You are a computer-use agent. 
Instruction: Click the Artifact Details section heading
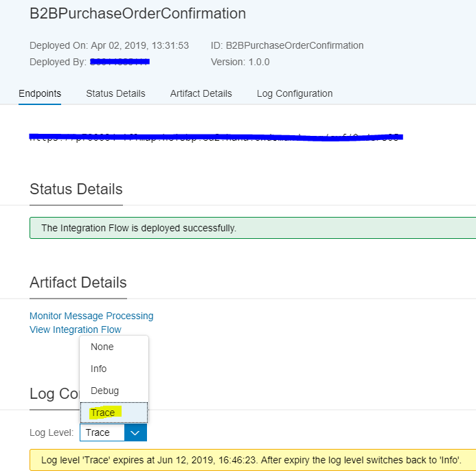tap(78, 282)
